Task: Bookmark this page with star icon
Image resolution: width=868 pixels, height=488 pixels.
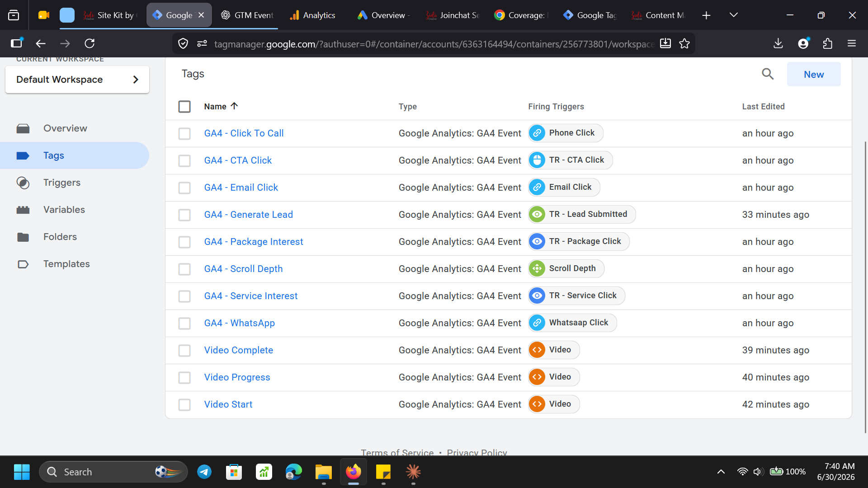Action: (684, 43)
